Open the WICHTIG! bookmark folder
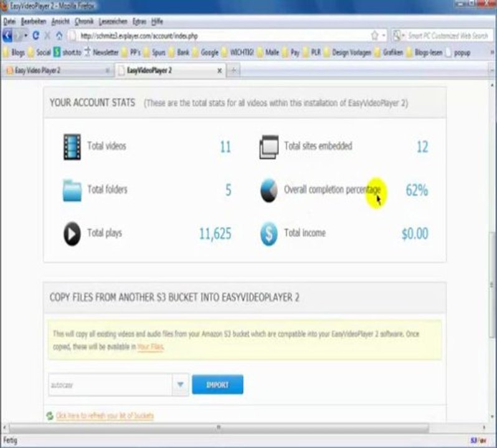Screen dimensions: 497x448 coord(238,52)
